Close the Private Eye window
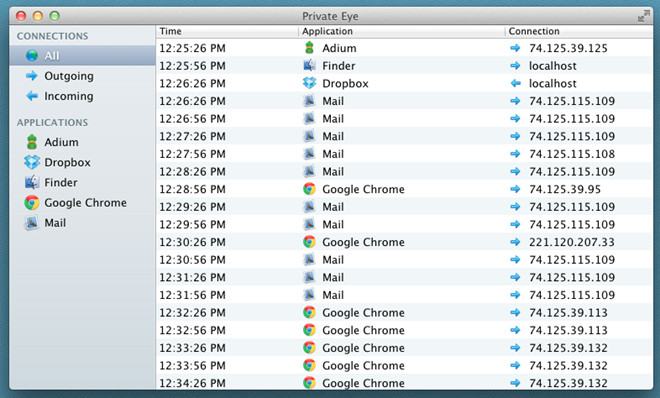Image resolution: width=660 pixels, height=398 pixels. pyautogui.click(x=21, y=16)
